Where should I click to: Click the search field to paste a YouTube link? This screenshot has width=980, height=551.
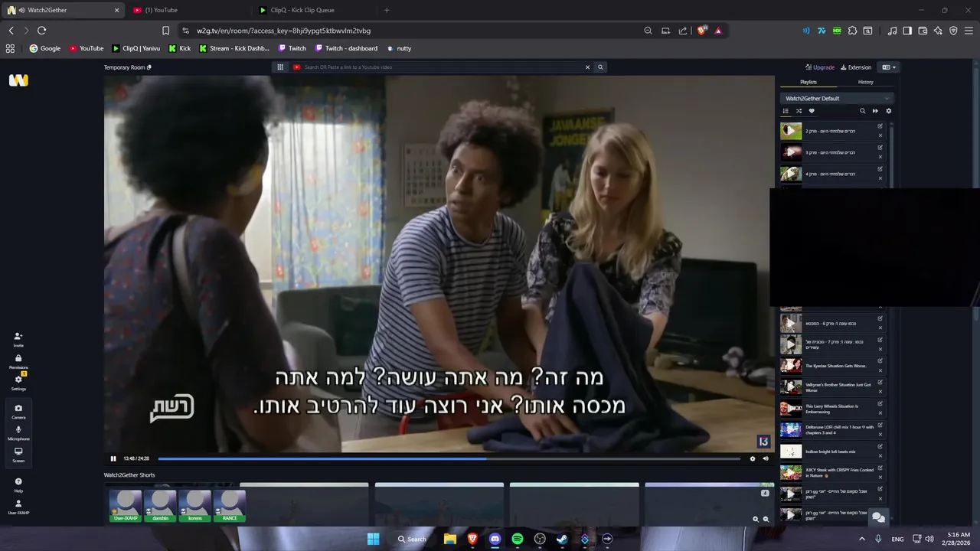tap(443, 67)
